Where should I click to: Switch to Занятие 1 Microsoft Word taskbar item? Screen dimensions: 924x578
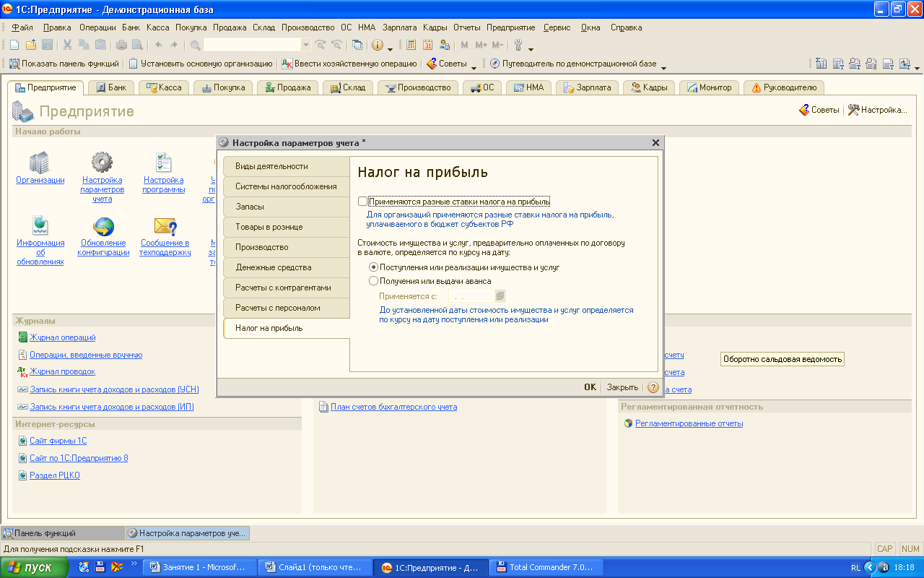(x=199, y=567)
